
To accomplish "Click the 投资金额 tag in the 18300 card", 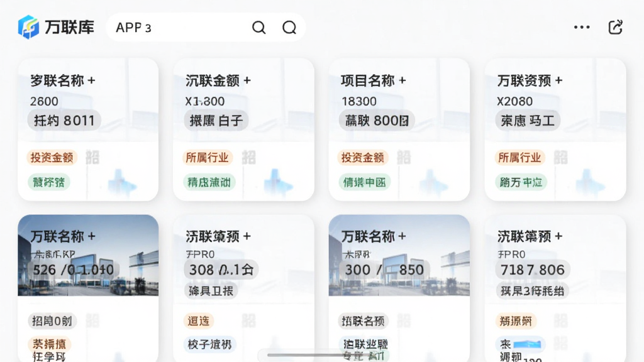I will [363, 157].
